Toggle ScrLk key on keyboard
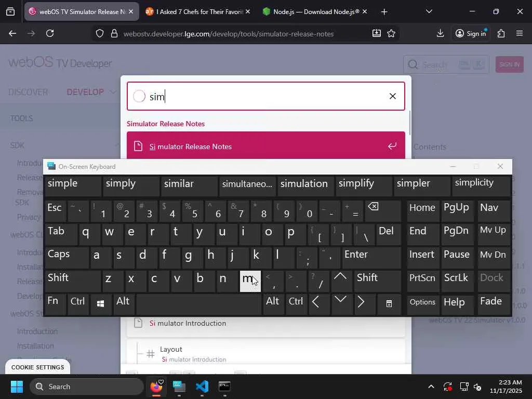 point(458,281)
